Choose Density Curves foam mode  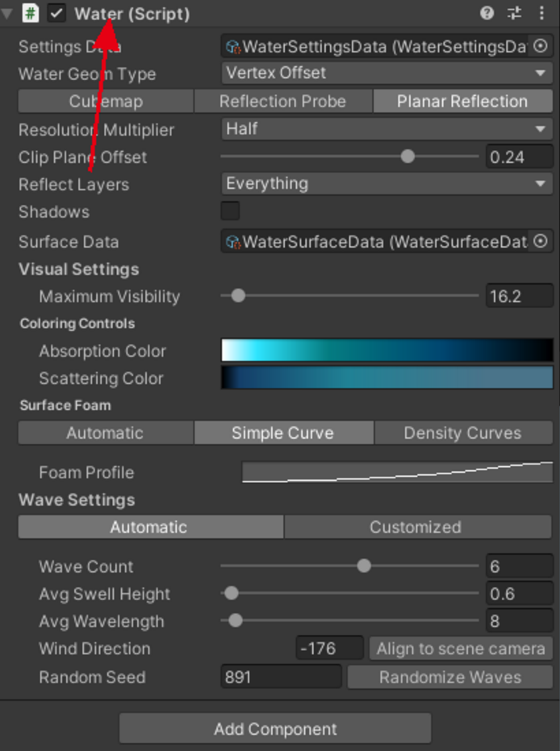[x=462, y=433]
